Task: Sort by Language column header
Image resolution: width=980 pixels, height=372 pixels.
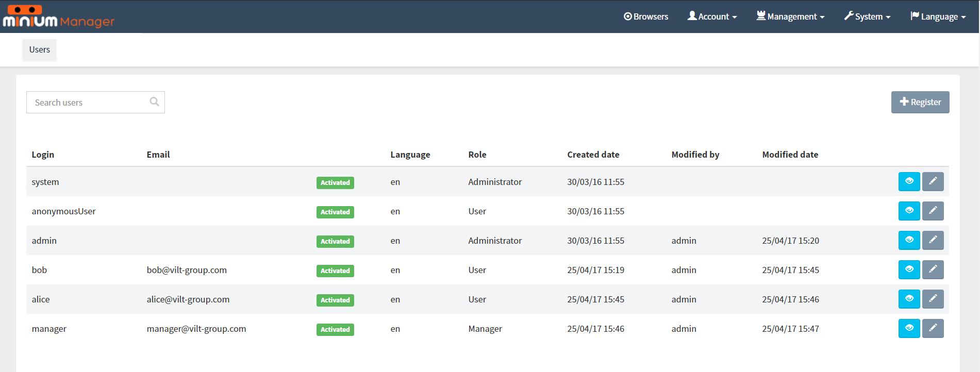Action: click(410, 155)
